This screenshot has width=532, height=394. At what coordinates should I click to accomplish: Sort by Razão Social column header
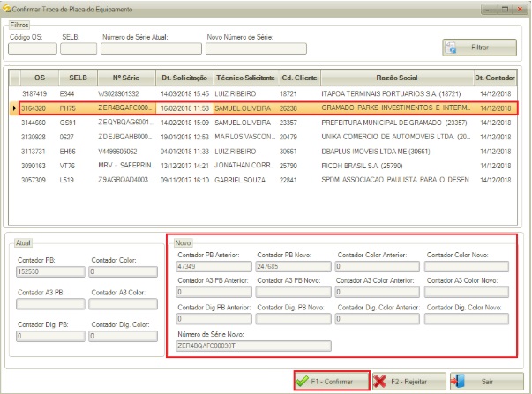pyautogui.click(x=397, y=78)
